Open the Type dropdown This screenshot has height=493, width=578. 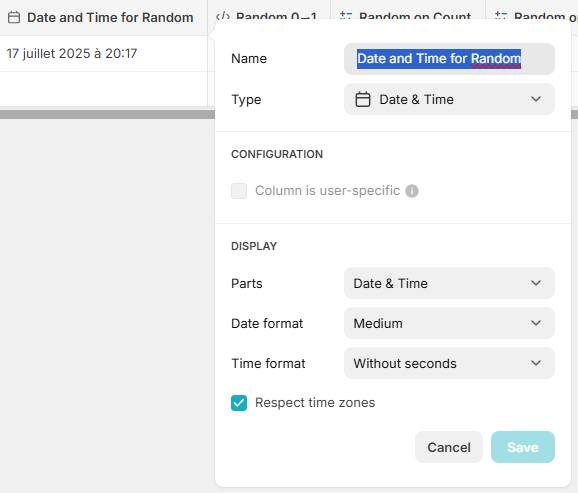coord(449,99)
